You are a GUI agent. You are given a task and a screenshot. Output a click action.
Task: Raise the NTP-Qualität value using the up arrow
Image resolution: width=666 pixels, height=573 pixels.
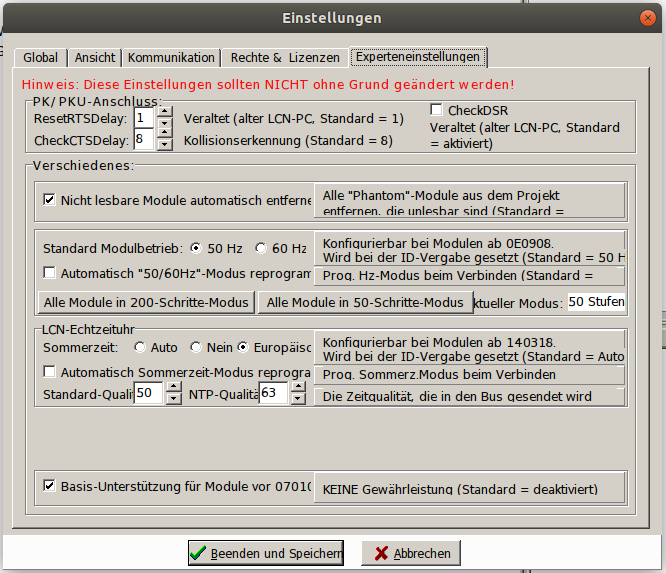click(297, 388)
